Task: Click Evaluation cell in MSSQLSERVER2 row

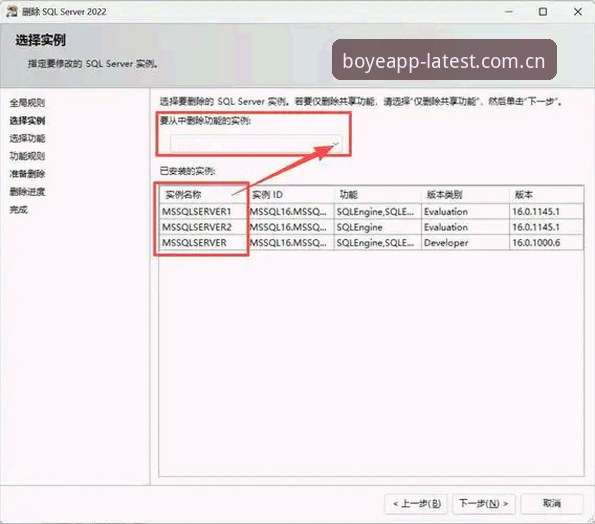Action: pos(465,227)
